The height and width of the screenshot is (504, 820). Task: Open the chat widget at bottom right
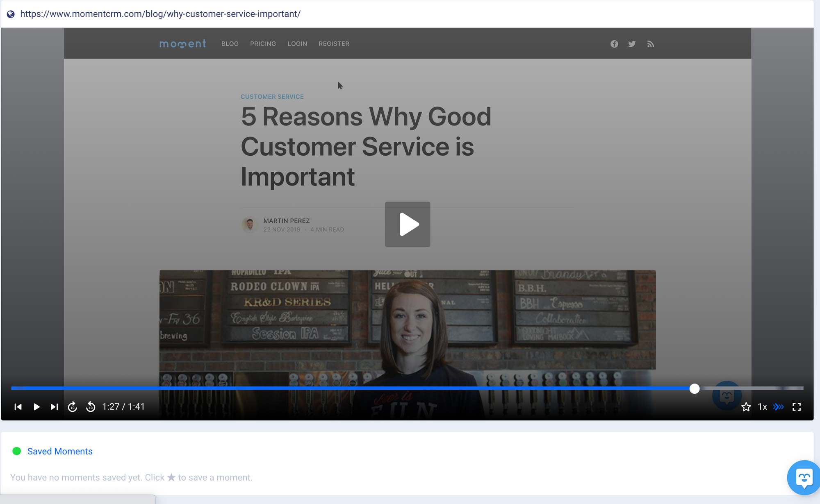pos(804,478)
